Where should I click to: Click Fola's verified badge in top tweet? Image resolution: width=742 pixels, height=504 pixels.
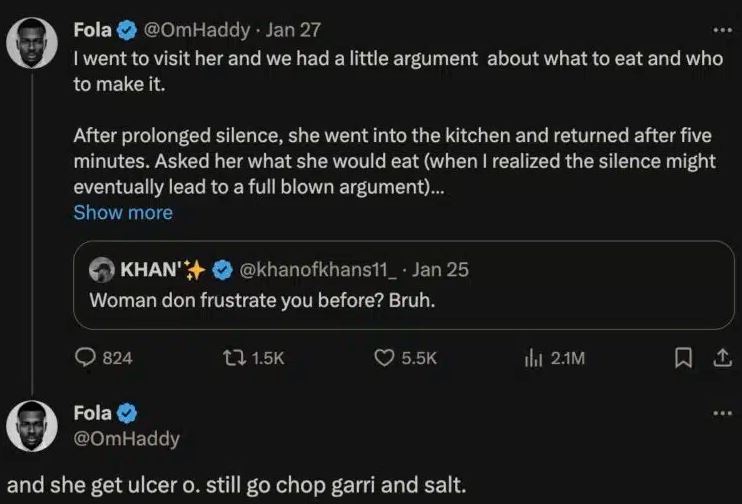(x=127, y=31)
